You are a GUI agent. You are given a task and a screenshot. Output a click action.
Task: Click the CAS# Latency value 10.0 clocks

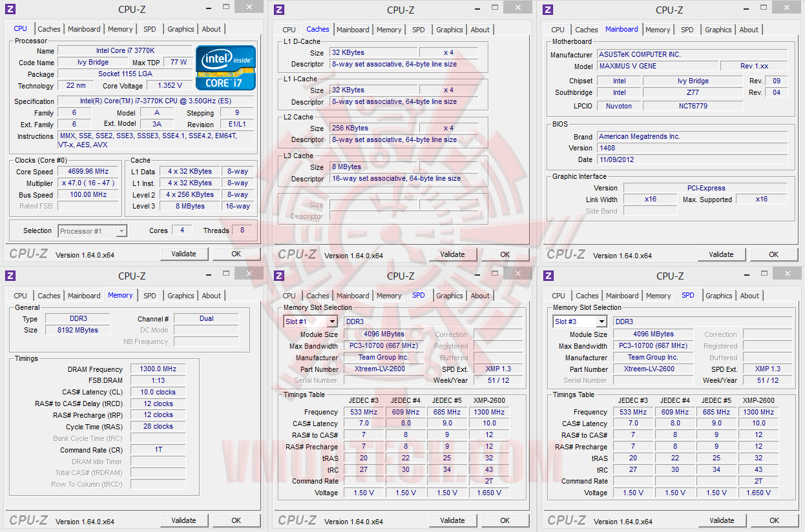pyautogui.click(x=158, y=392)
